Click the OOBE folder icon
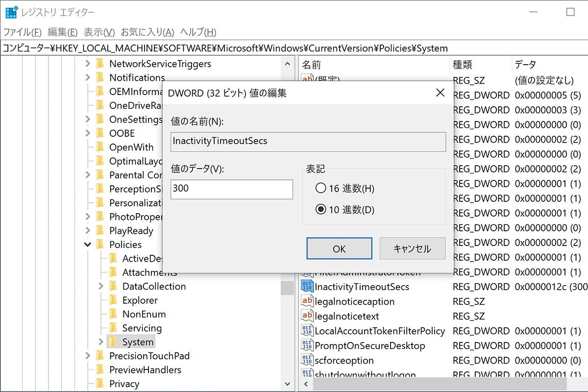Viewport: 588px width, 392px height. 100,133
